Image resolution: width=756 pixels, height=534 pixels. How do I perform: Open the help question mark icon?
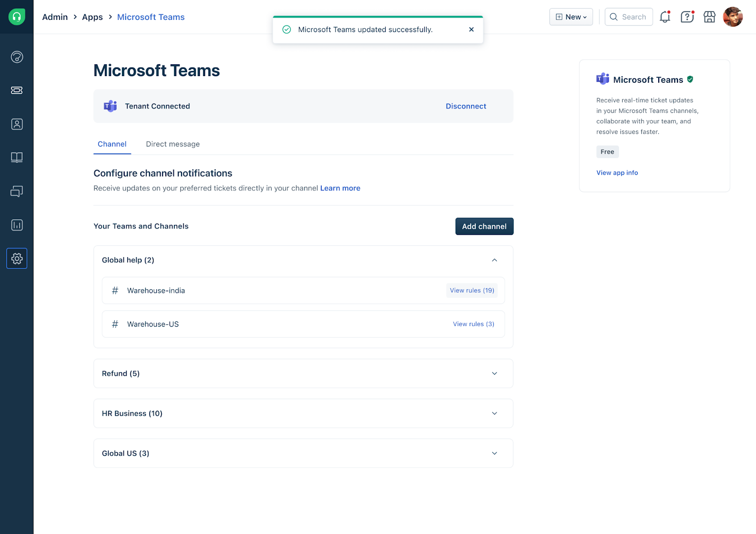[x=687, y=17]
